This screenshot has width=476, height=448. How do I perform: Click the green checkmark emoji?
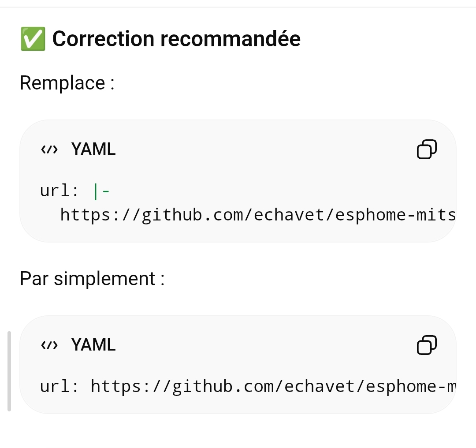(33, 39)
